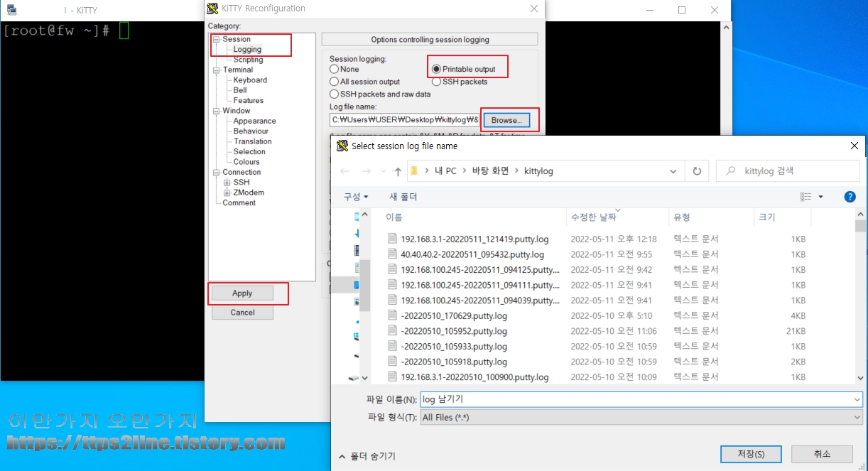The image size is (868, 471).
Task: Open the file name dropdown arrow
Action: (x=857, y=400)
